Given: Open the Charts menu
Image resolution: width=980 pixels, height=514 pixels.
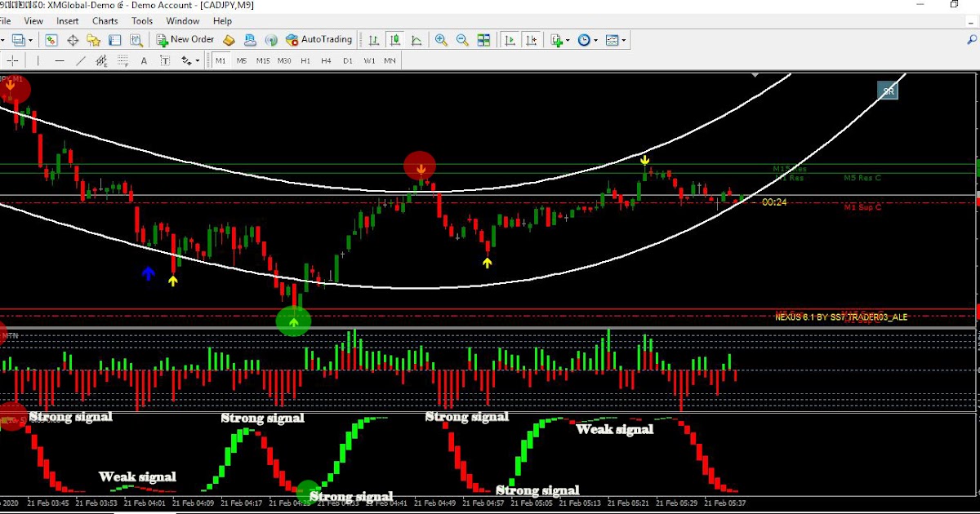Looking at the screenshot, I should point(105,20).
